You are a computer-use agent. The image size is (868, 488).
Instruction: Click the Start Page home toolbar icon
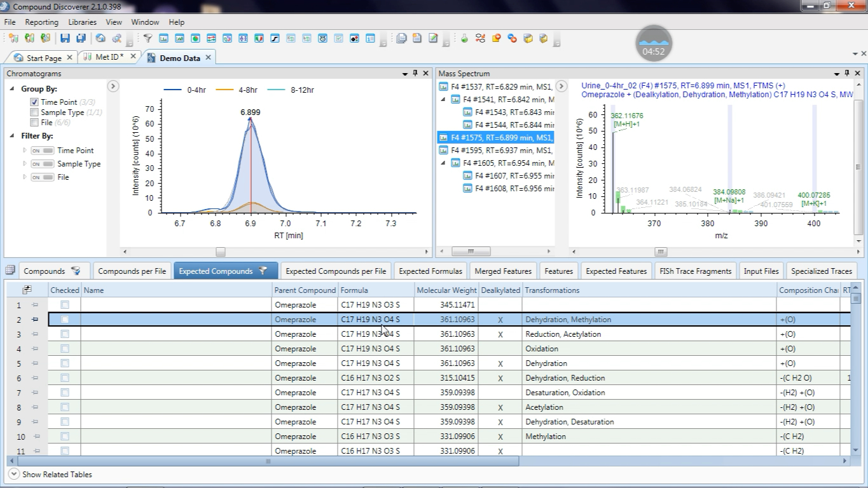[x=100, y=38]
